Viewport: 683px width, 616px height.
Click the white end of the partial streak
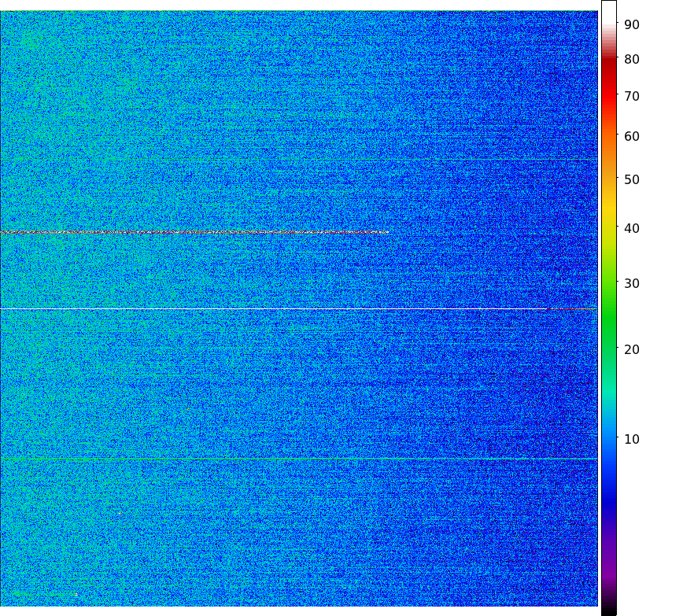pos(384,232)
